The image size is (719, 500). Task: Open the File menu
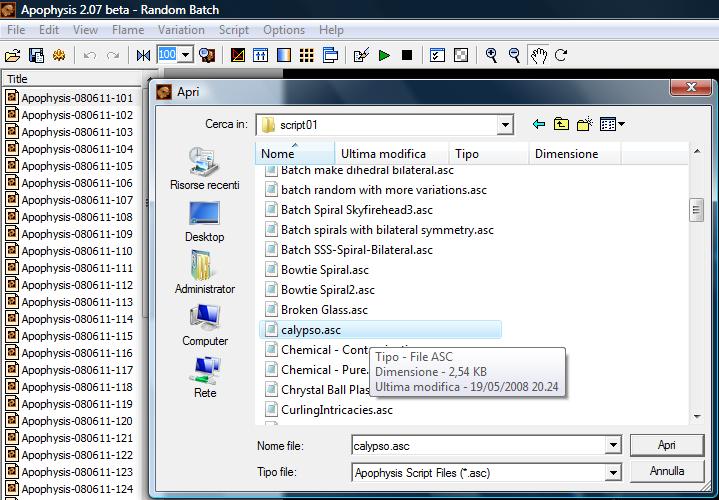pyautogui.click(x=16, y=30)
